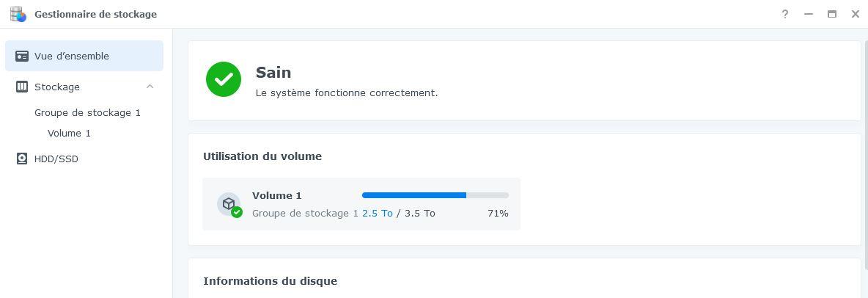Viewport: 868px width, 298px height.
Task: Click the Vue d'ensemble sidebar icon
Action: click(22, 57)
